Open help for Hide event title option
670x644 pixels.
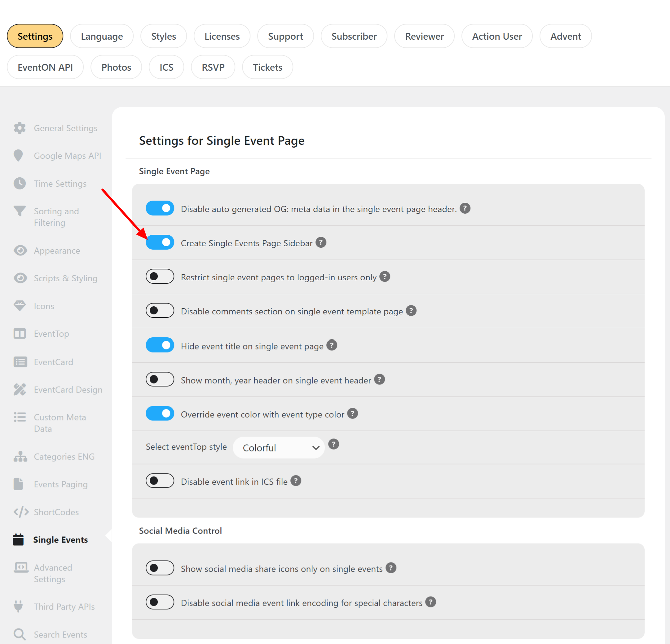pos(332,345)
